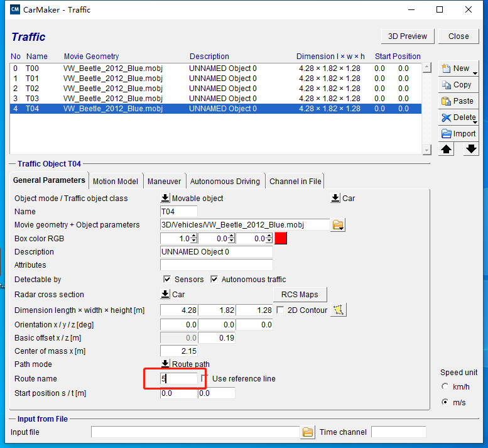The height and width of the screenshot is (448, 488).
Task: Click the Attributes input field
Action: coord(216,265)
